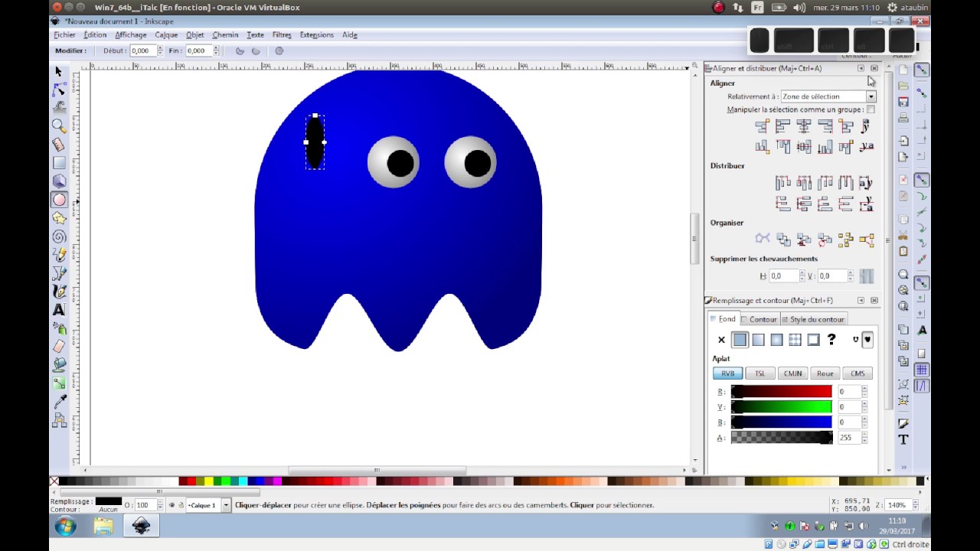Select the Paint Bucket fill tool
Screen dimensions: 980x551
point(59,365)
